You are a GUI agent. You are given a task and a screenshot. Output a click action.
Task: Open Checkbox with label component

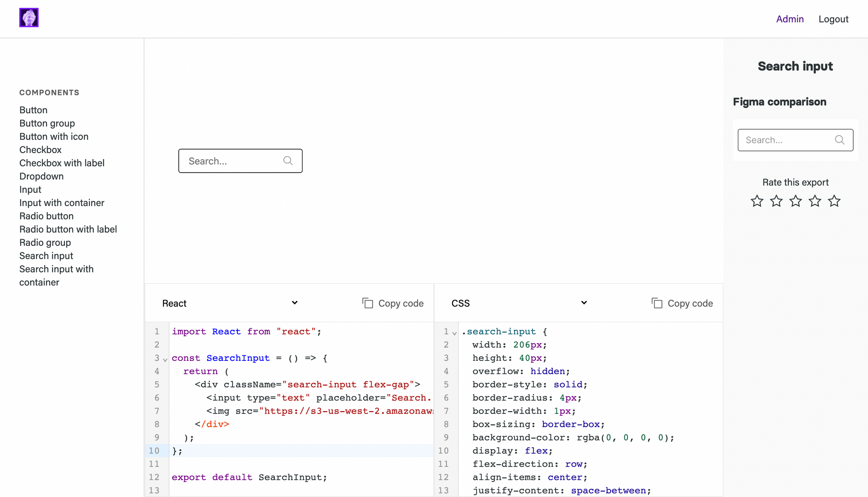tap(62, 163)
